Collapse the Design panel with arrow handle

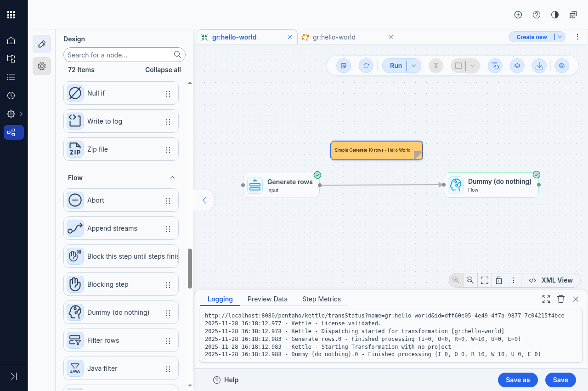tap(204, 200)
